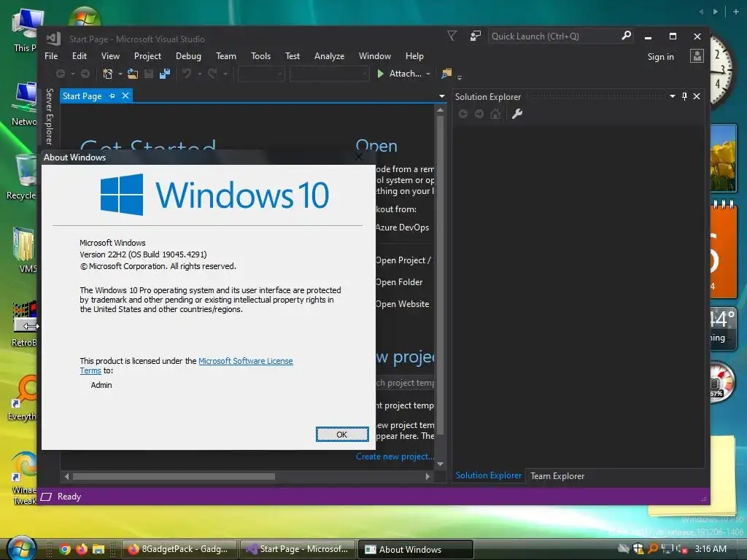Open the Solution Platforms combo box

coord(329,74)
